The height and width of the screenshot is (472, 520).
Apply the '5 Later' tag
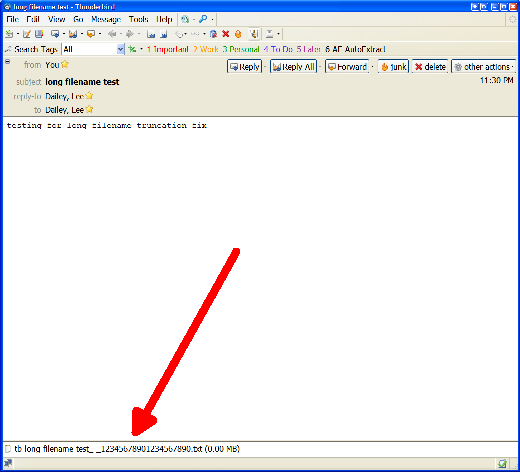(308, 49)
